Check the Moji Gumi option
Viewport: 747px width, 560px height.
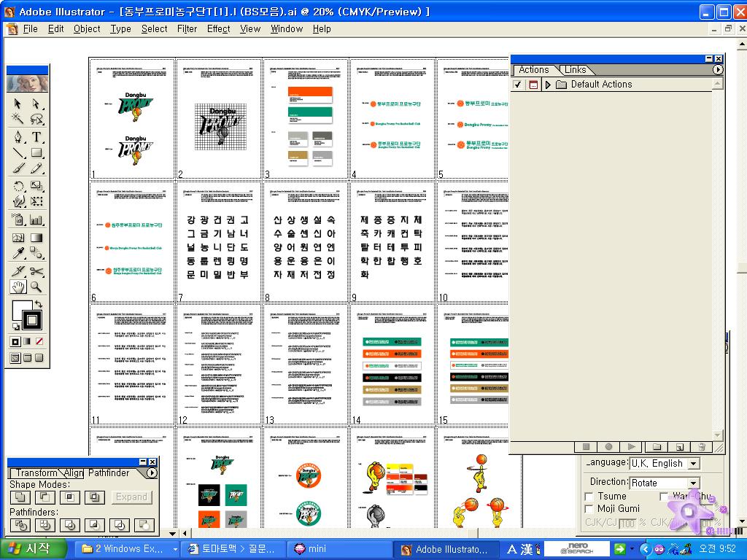[x=589, y=509]
